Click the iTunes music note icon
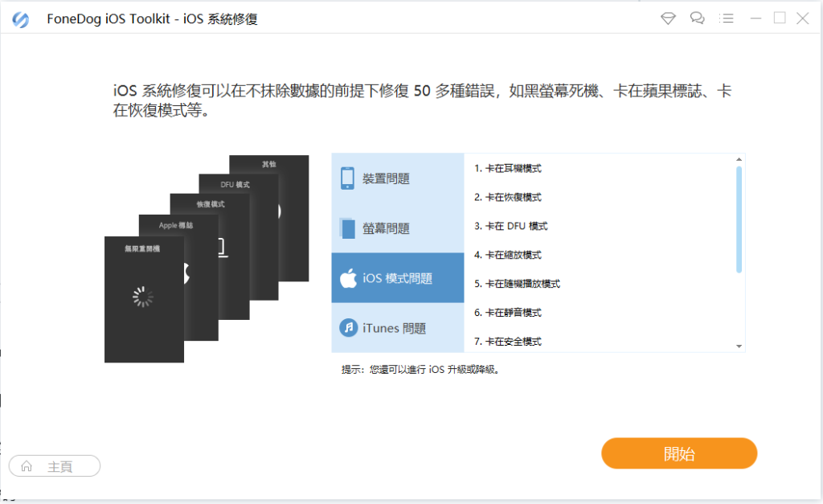Viewport: 823px width, 504px height. (349, 328)
